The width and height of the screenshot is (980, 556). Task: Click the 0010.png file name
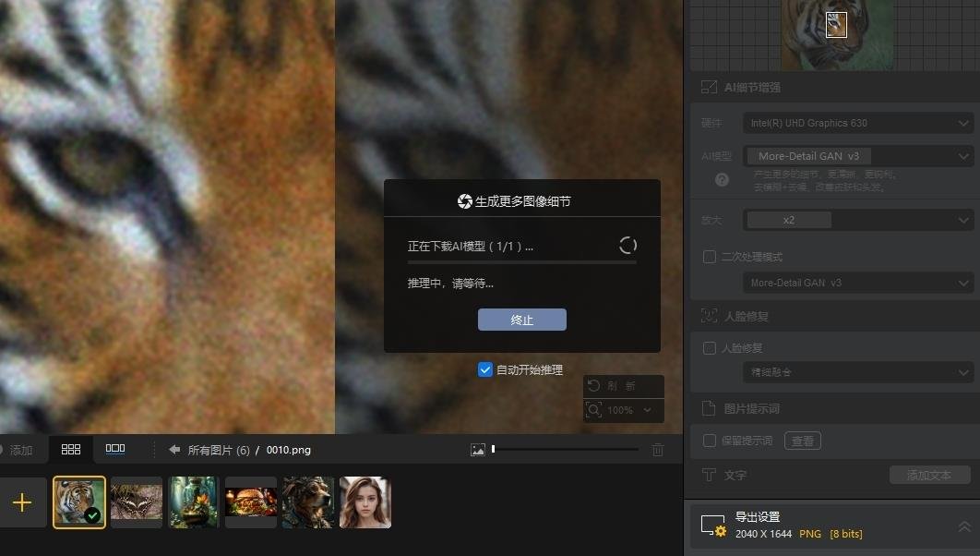click(x=289, y=450)
